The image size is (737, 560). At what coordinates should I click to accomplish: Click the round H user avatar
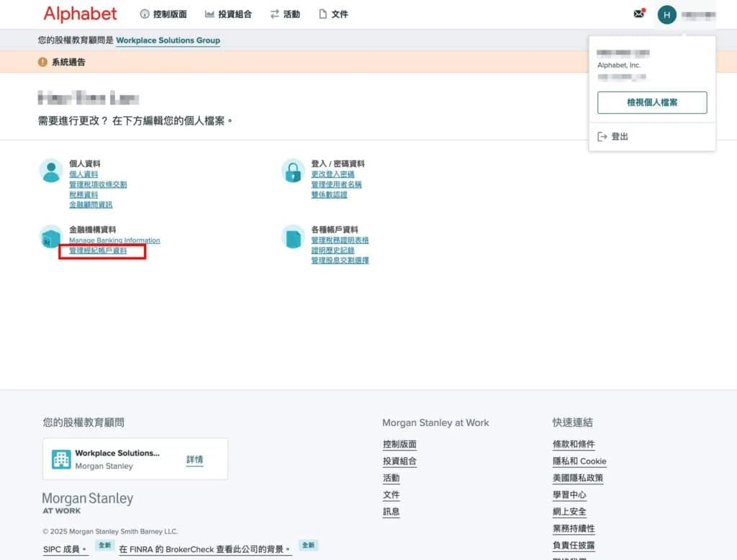[x=666, y=15]
